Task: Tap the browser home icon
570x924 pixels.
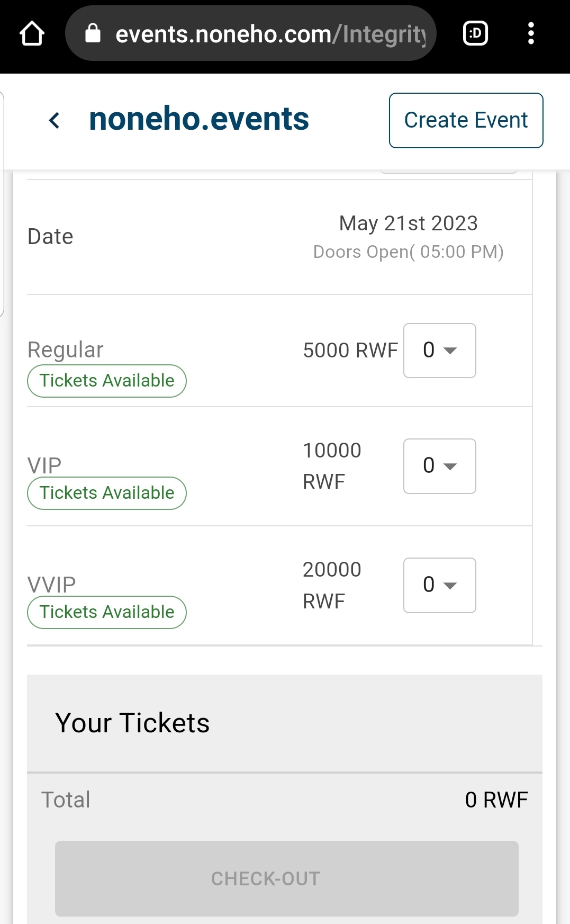Action: pyautogui.click(x=32, y=34)
